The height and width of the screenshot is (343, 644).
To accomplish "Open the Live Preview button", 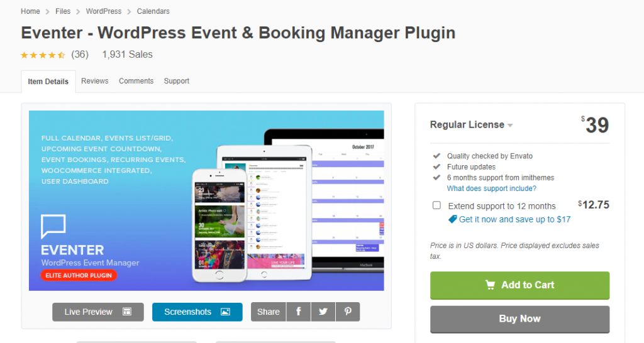I will click(97, 312).
